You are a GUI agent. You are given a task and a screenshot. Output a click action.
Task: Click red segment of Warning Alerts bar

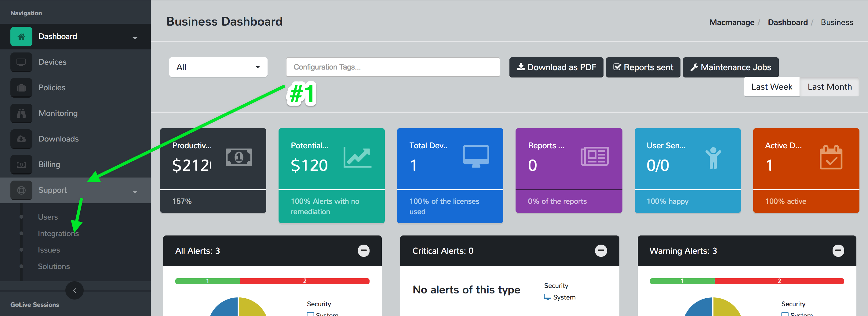(779, 281)
